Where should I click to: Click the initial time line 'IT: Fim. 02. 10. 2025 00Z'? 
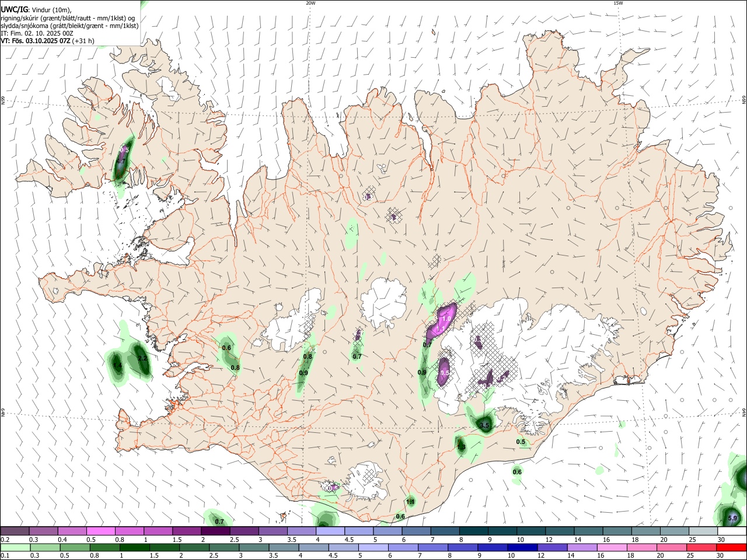[37, 33]
